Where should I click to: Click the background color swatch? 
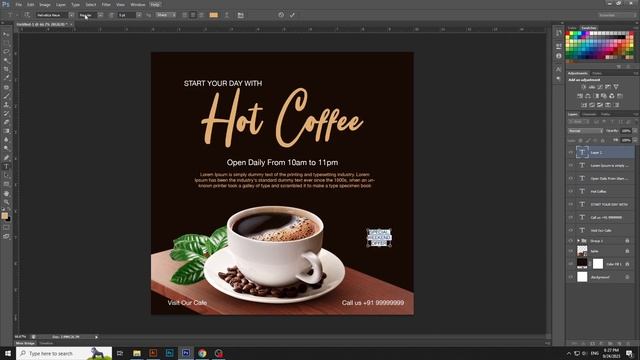click(x=8, y=219)
